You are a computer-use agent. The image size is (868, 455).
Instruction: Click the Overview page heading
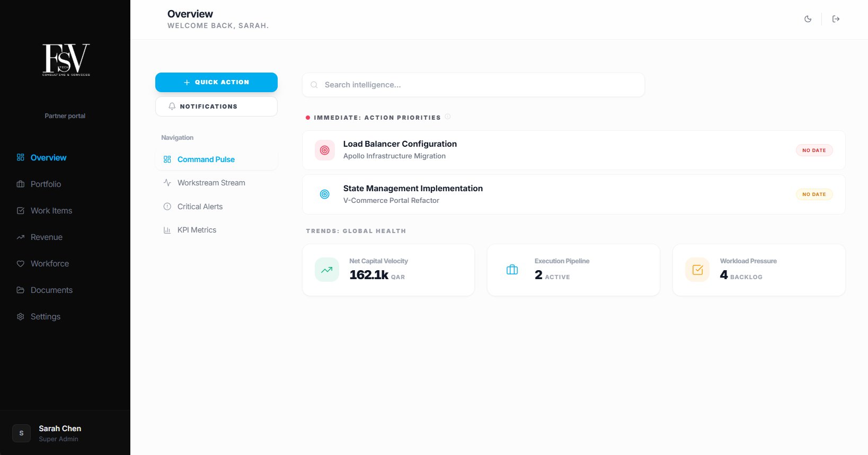coord(190,14)
